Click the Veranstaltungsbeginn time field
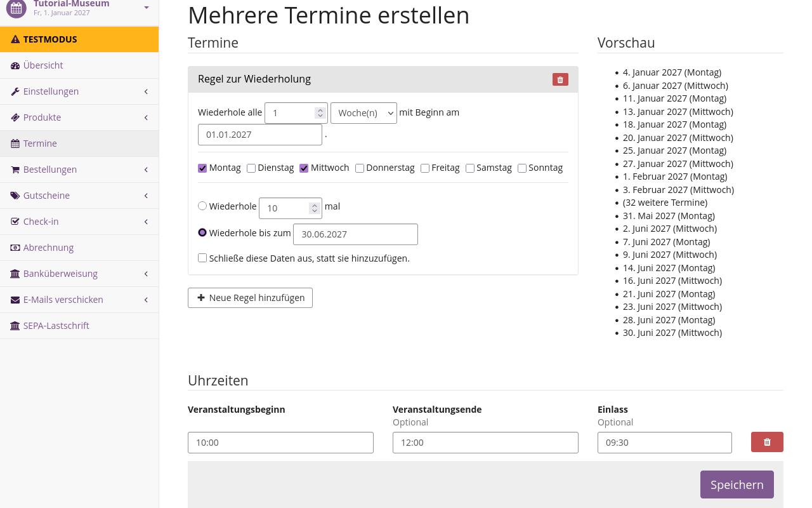Image resolution: width=812 pixels, height=508 pixels. coord(280,443)
